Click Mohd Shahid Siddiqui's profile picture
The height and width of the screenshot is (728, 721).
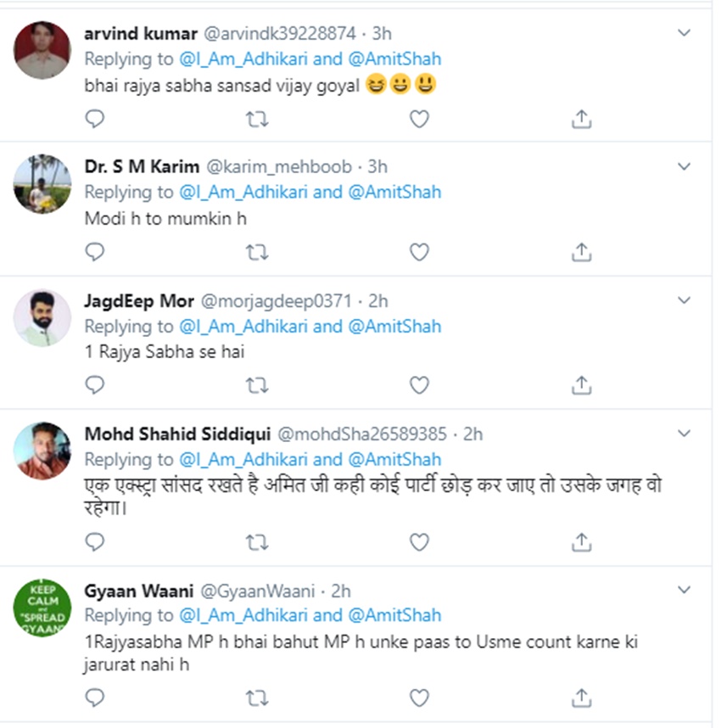click(x=42, y=451)
